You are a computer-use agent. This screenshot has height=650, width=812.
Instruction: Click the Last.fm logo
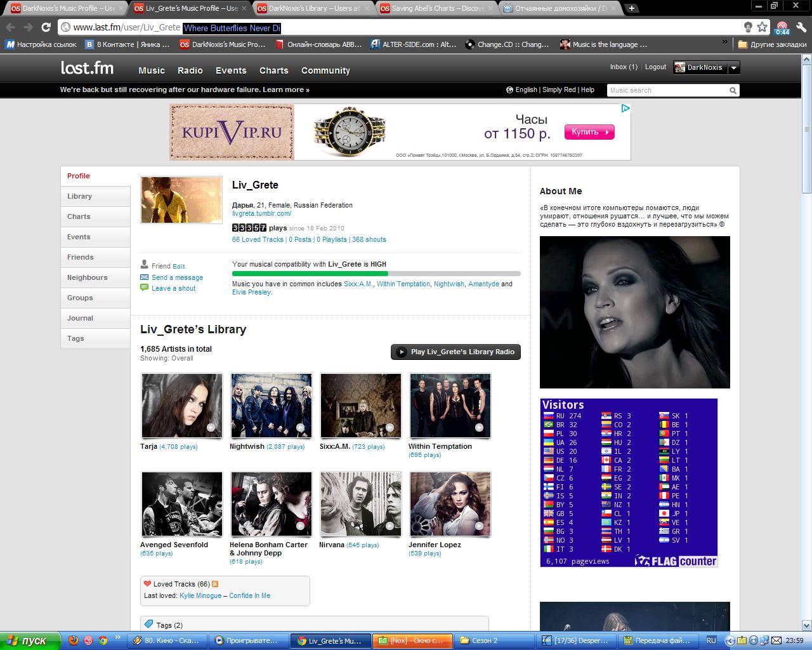tap(87, 68)
